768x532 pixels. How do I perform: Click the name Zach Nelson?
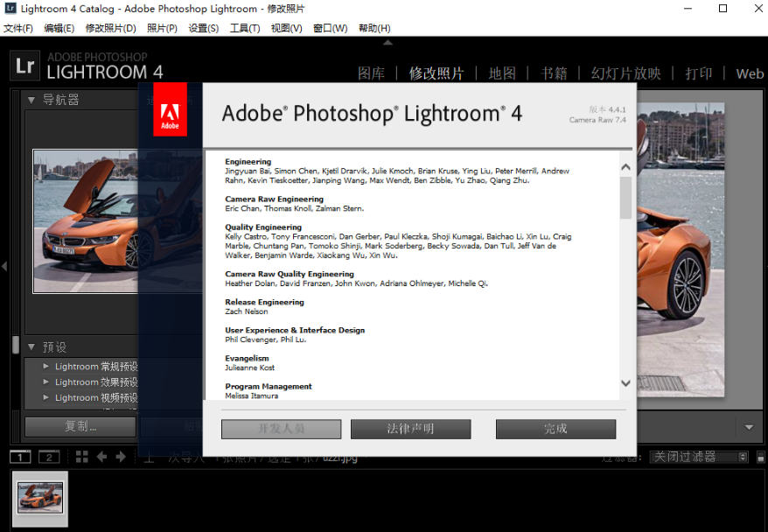(x=247, y=311)
